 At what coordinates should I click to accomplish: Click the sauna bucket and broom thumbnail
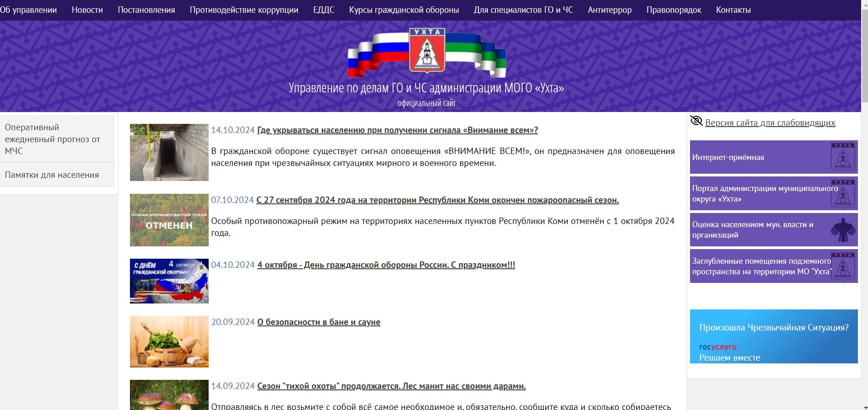pyautogui.click(x=169, y=341)
